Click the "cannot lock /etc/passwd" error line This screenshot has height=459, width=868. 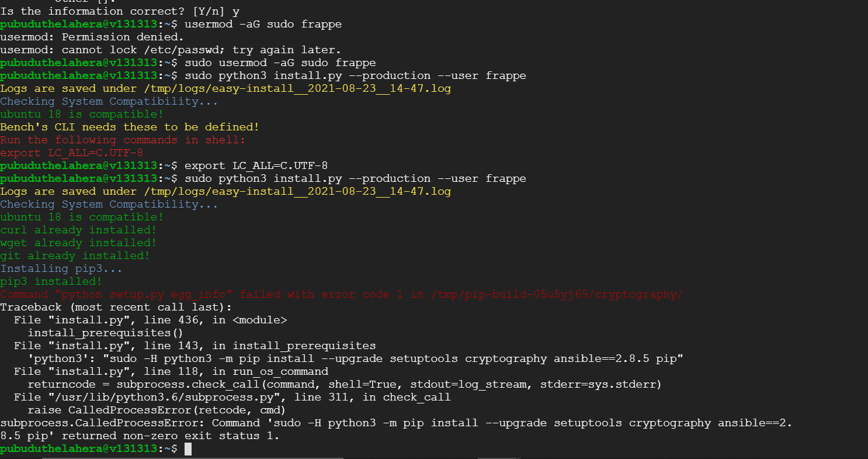(171, 50)
